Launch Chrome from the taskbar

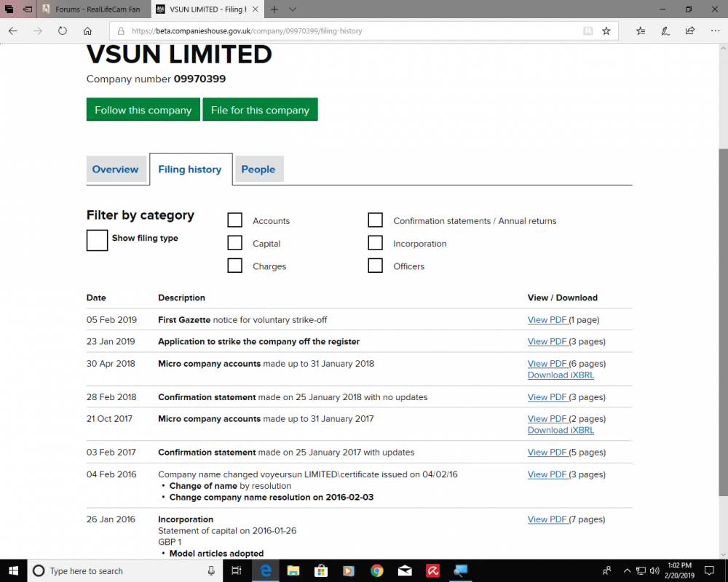pos(376,570)
